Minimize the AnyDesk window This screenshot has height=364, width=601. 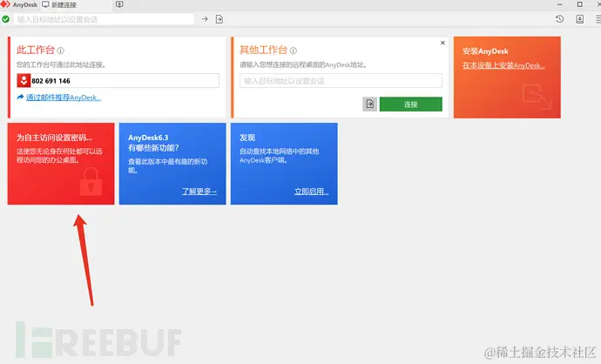tap(559, 4)
